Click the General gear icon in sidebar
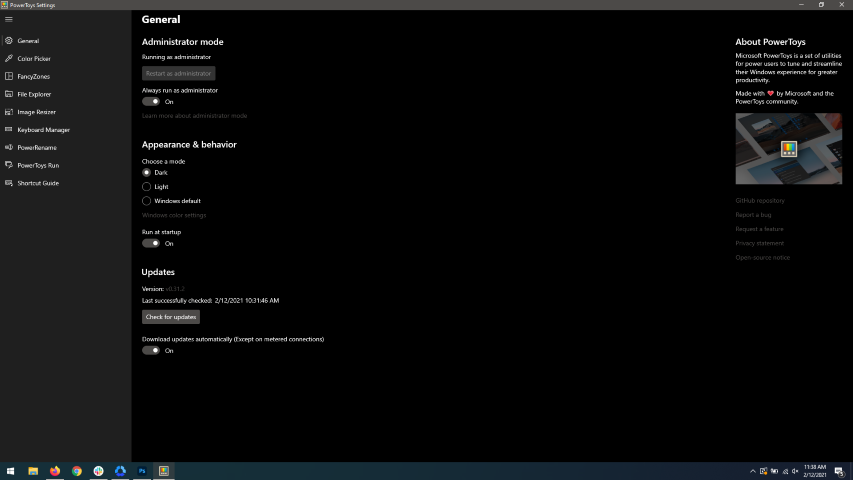 pyautogui.click(x=9, y=40)
